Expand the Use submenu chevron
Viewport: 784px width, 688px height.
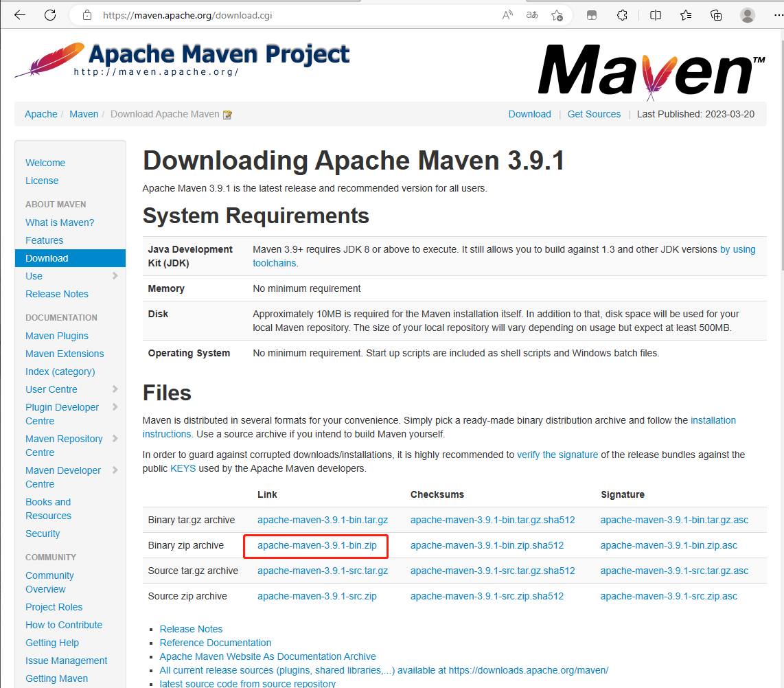coord(115,276)
